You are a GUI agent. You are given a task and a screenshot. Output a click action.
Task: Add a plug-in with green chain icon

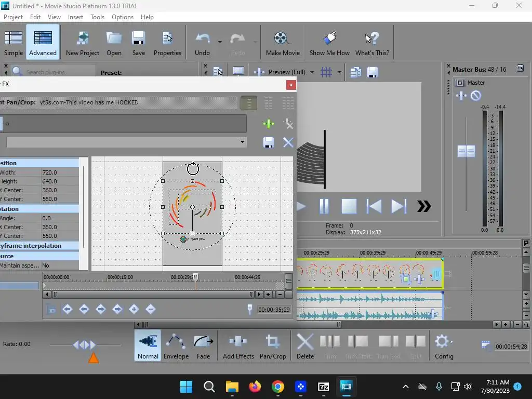[269, 124]
